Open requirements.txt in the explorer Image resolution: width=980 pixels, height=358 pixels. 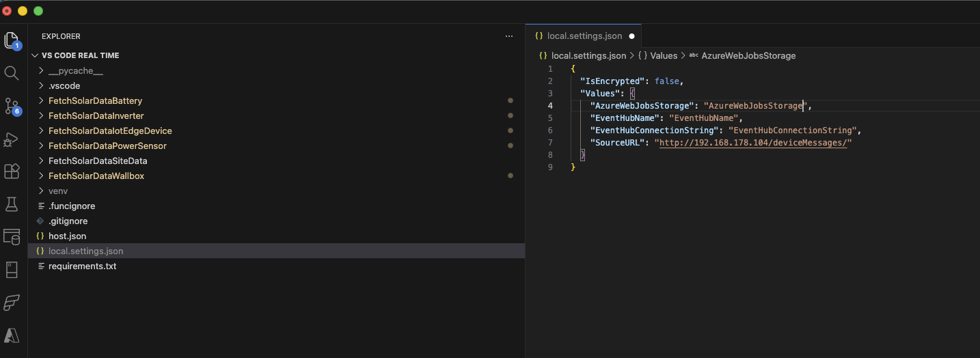pos(82,266)
